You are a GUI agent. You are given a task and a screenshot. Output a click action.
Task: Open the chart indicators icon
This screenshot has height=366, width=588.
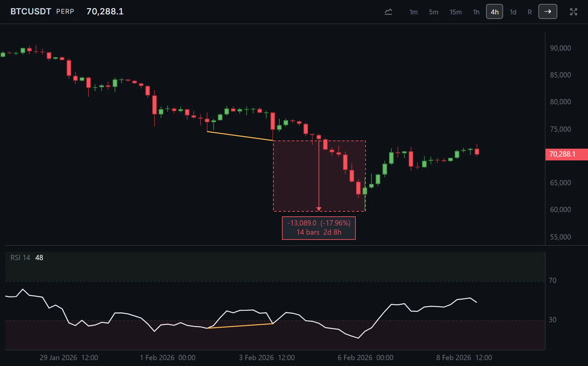click(x=388, y=12)
